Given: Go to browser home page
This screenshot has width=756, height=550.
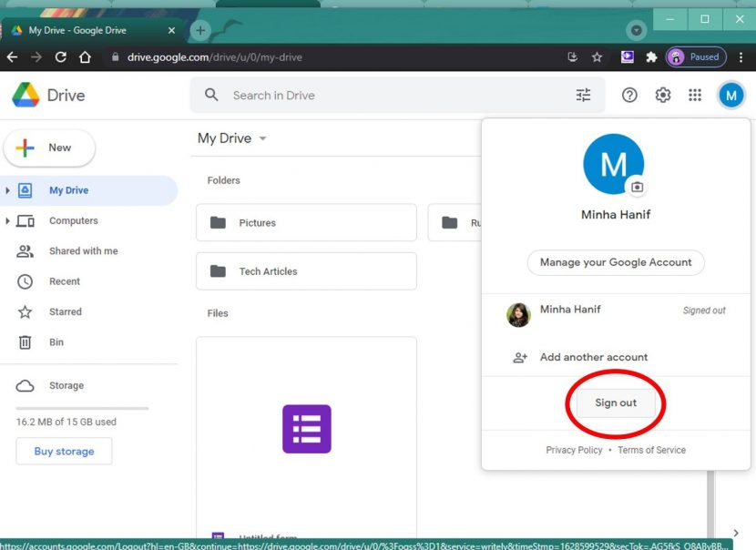Looking at the screenshot, I should point(85,56).
